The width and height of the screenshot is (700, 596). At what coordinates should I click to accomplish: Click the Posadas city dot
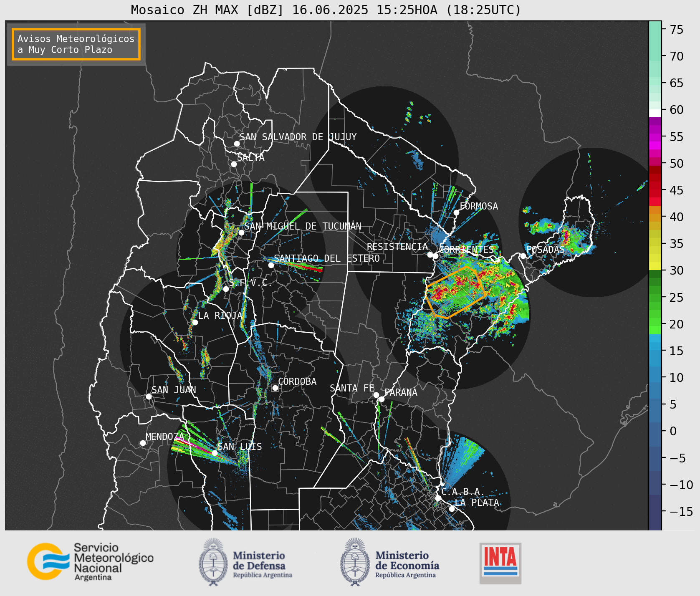(x=523, y=256)
